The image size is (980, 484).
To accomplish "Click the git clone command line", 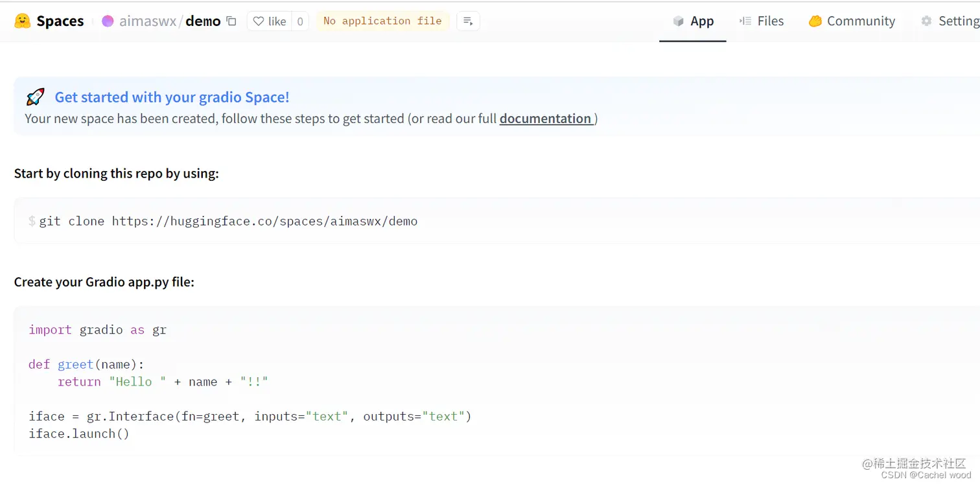I will [x=228, y=221].
